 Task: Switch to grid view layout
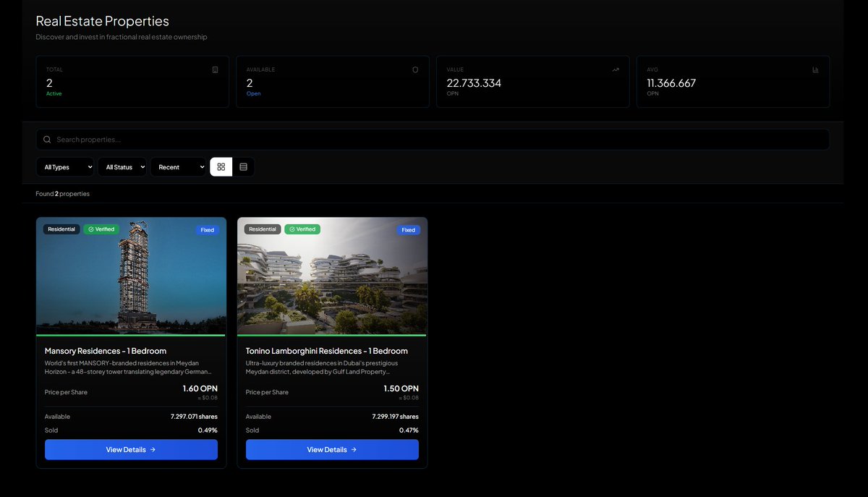[221, 167]
